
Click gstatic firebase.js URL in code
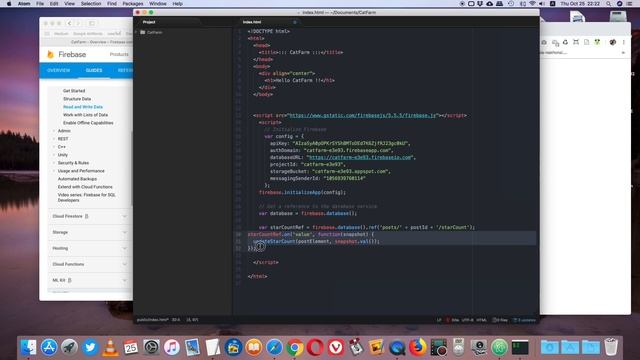pyautogui.click(x=362, y=116)
